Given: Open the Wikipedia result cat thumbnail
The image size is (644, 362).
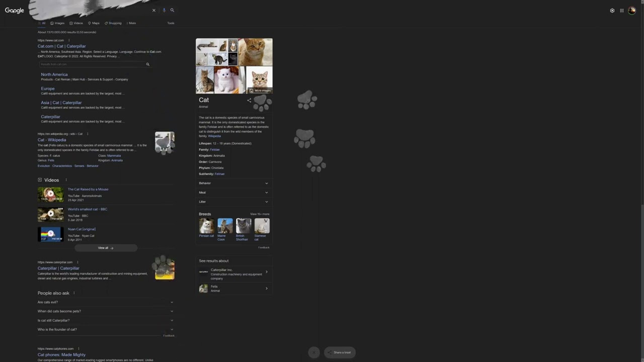Looking at the screenshot, I should tap(165, 142).
